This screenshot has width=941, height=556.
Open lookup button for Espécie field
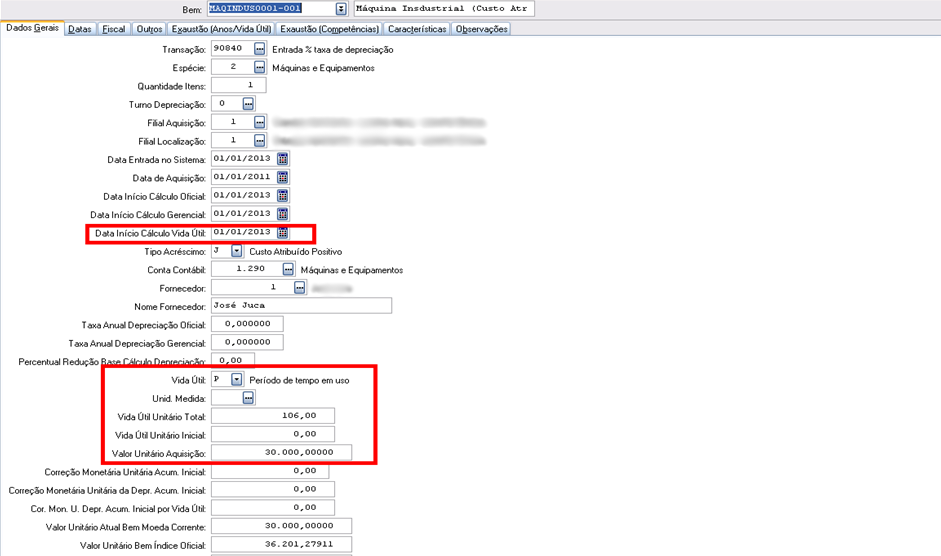[259, 67]
